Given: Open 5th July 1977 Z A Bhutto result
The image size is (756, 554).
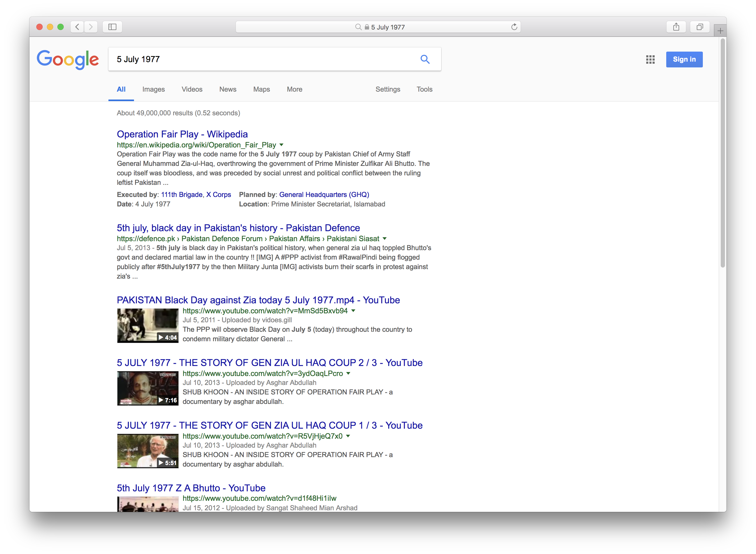Looking at the screenshot, I should click(191, 488).
